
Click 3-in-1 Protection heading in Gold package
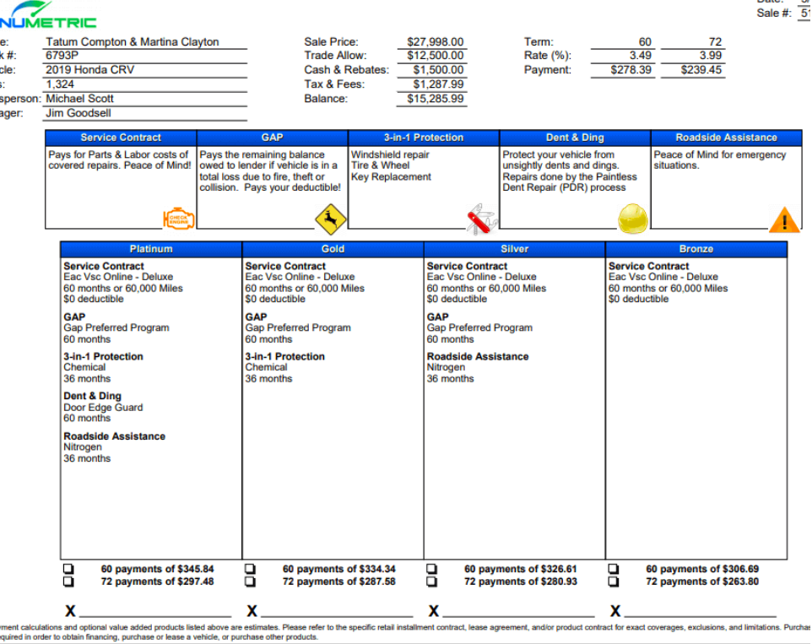[284, 357]
